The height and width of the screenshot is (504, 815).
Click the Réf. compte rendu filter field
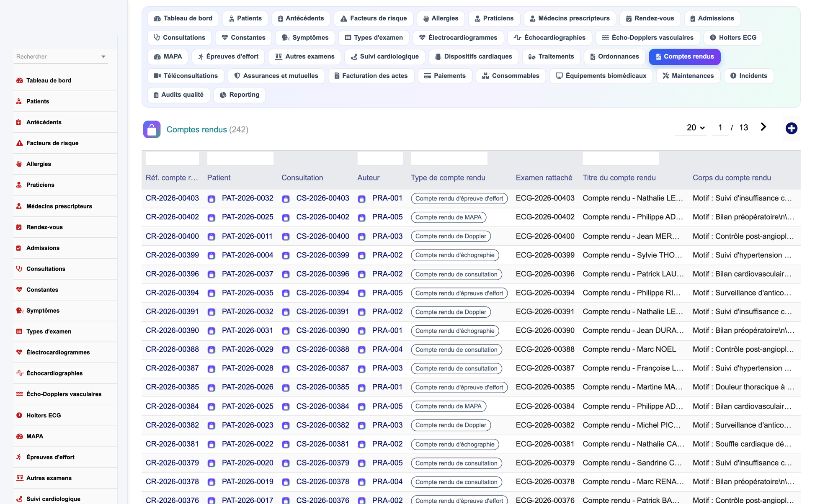click(x=172, y=159)
